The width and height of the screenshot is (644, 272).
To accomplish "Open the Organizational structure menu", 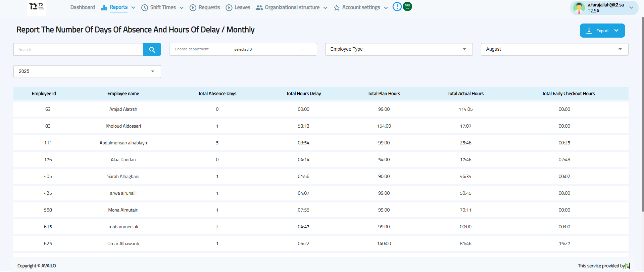I will (x=292, y=7).
